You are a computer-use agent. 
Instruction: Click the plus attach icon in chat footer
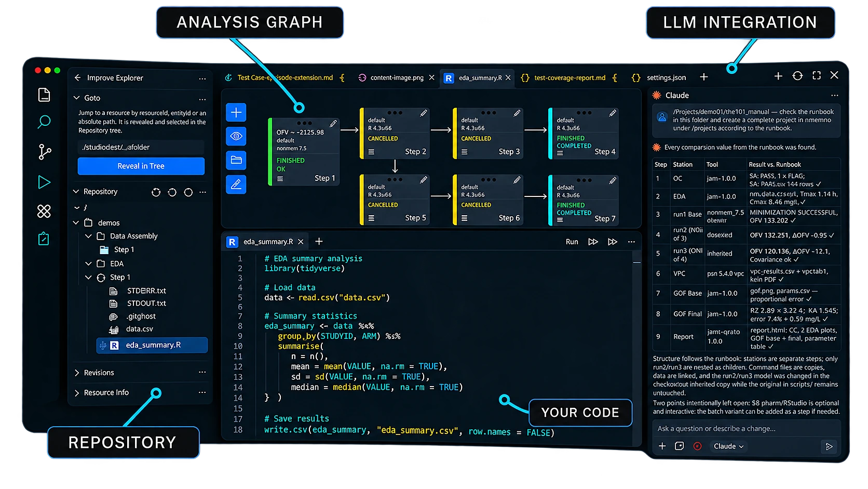[x=662, y=446]
